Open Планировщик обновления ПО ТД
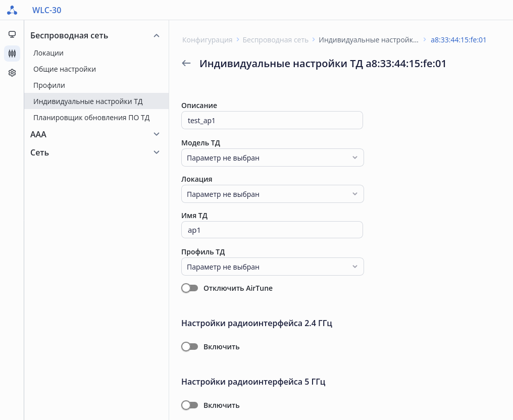Viewport: 513px width, 420px height. [x=91, y=118]
